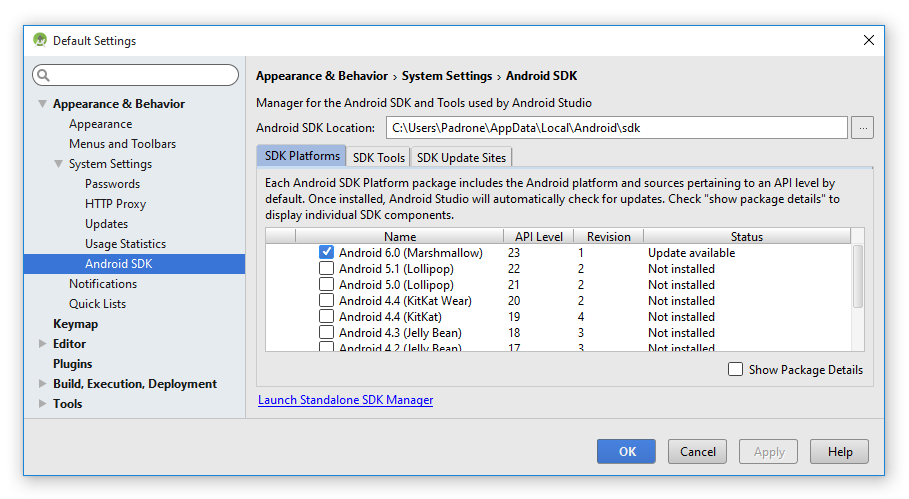Collapse System Settings tree node
The image size is (909, 499).
click(59, 164)
